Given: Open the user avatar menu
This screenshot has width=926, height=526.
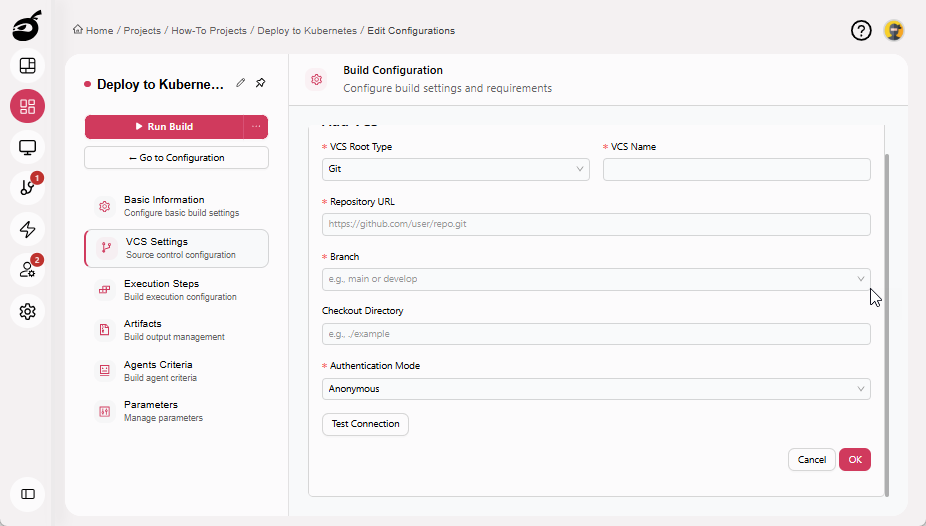Looking at the screenshot, I should click(x=894, y=30).
